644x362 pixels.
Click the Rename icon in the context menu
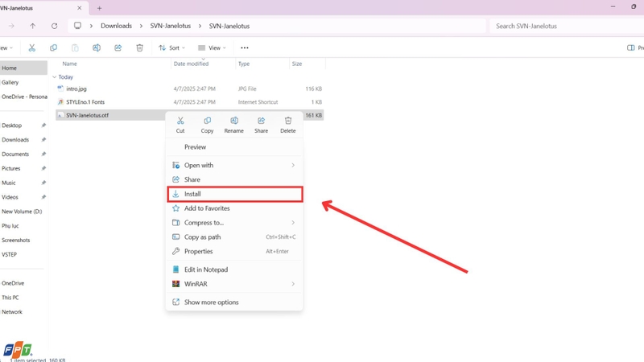[234, 121]
